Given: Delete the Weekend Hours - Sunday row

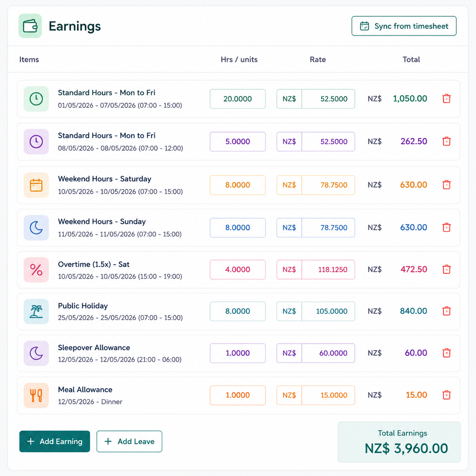Looking at the screenshot, I should (446, 227).
